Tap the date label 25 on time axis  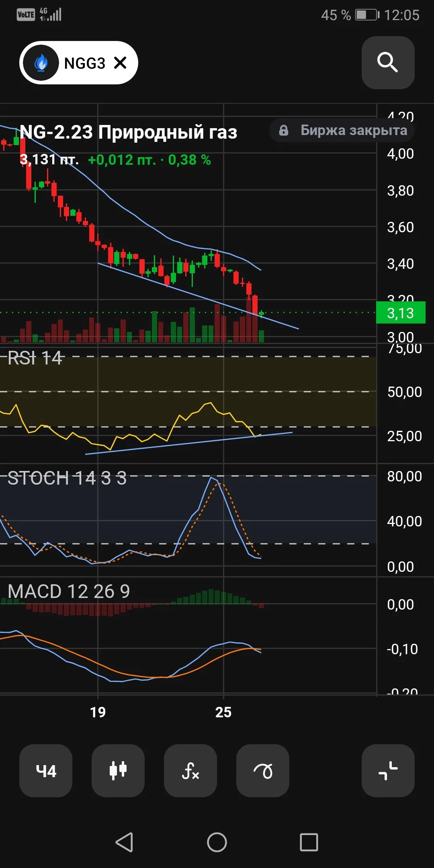coord(223,712)
